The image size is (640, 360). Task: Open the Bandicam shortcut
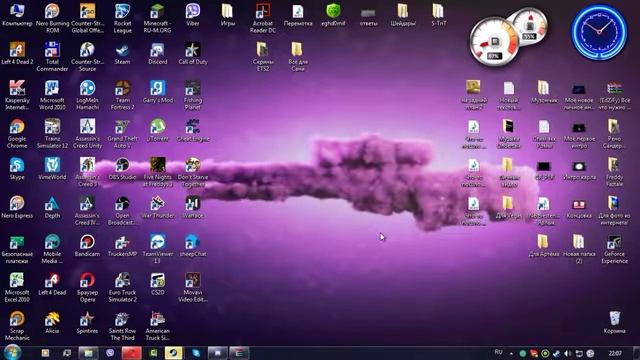click(87, 245)
